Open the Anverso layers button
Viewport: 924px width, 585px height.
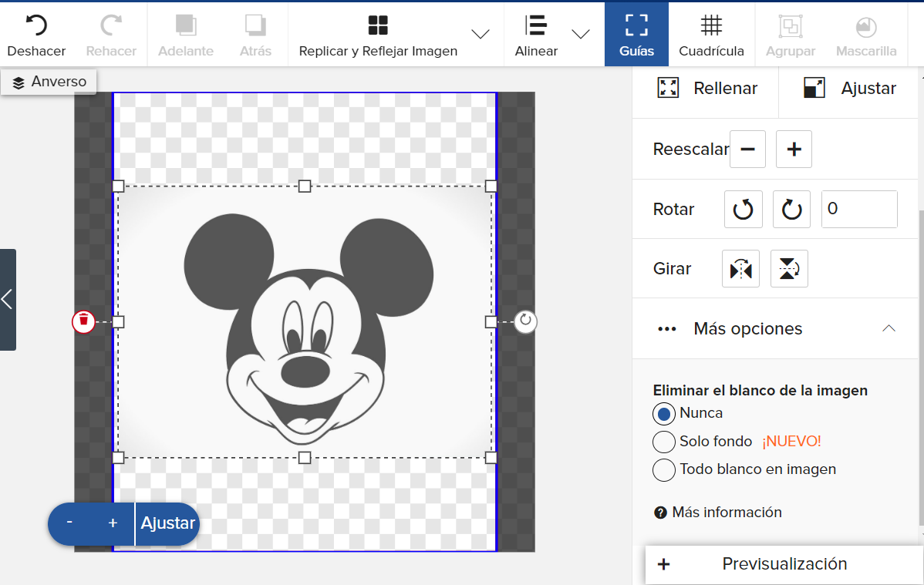pyautogui.click(x=49, y=82)
